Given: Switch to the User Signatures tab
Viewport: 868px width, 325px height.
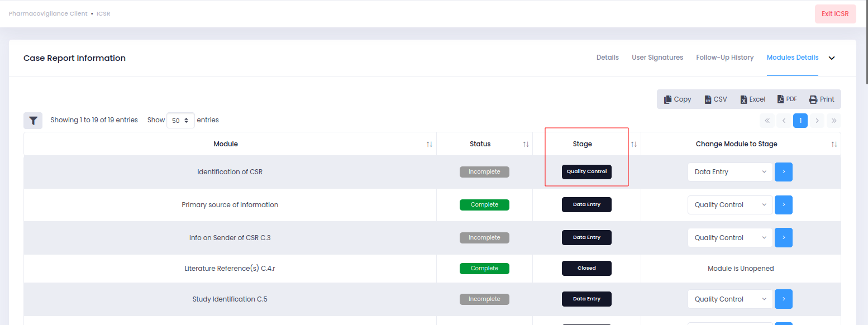Looking at the screenshot, I should 657,58.
